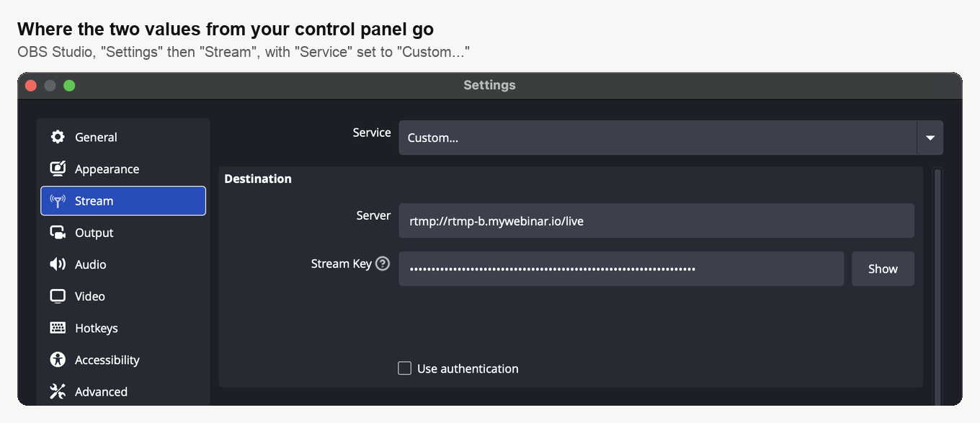Open the Advanced settings tab
This screenshot has width=980, height=423.
(123, 391)
